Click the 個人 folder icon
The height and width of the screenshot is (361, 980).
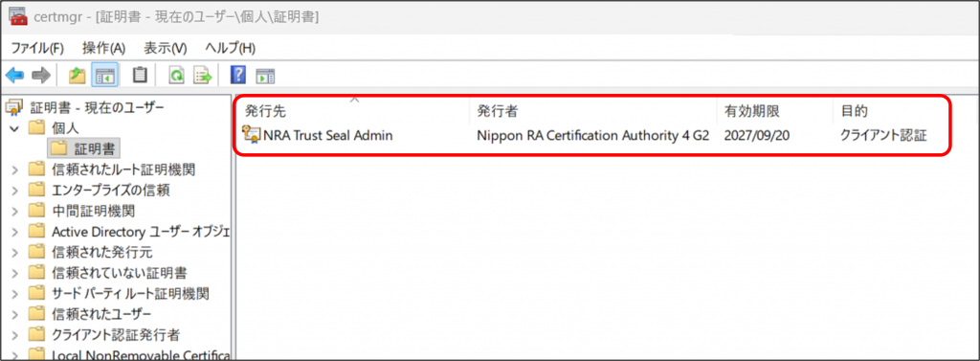pyautogui.click(x=37, y=128)
